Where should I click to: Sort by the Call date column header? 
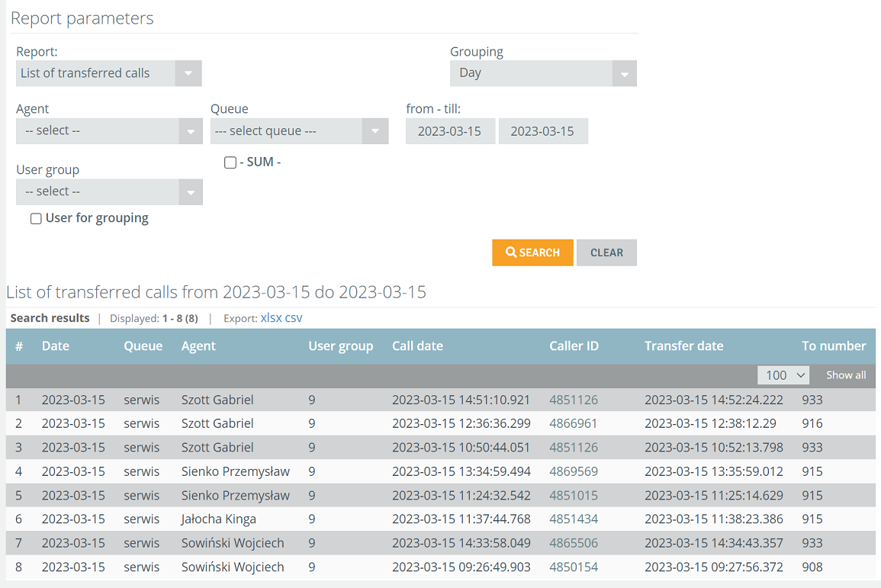pyautogui.click(x=417, y=346)
